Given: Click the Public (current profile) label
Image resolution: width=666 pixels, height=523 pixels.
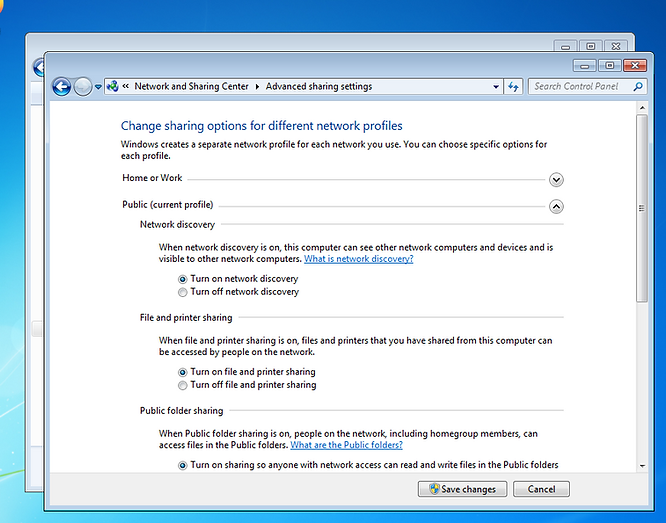Looking at the screenshot, I should 168,205.
